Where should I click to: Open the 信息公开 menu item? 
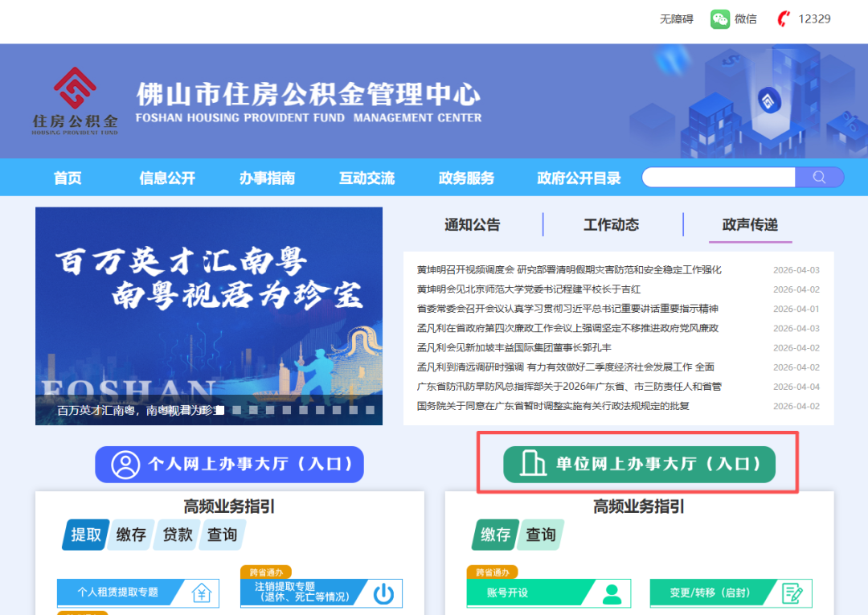coord(167,178)
